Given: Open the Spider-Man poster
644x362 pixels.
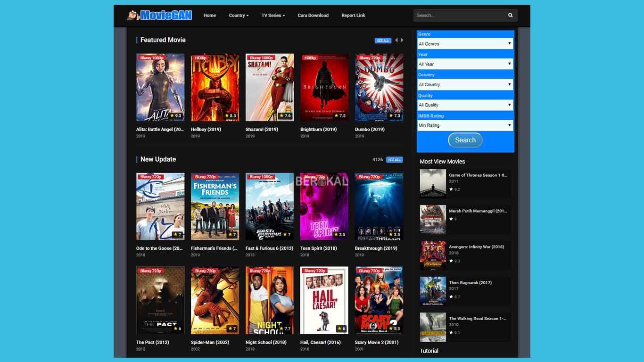Looking at the screenshot, I should click(x=215, y=300).
